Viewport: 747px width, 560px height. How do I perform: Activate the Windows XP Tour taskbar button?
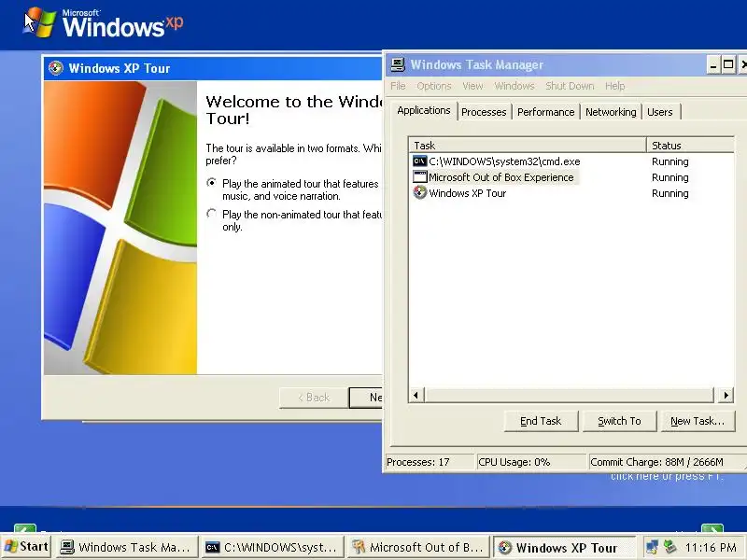565,547
